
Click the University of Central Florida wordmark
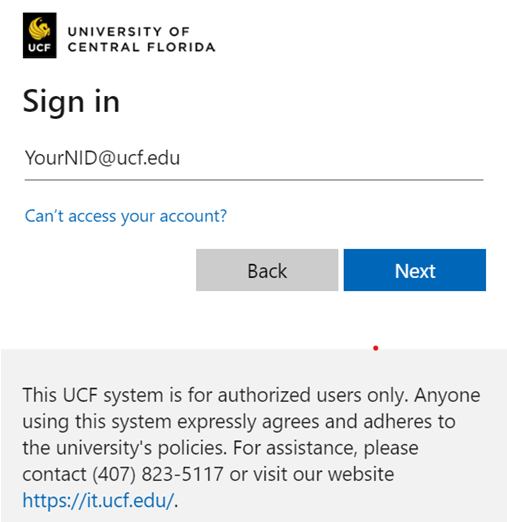point(141,39)
